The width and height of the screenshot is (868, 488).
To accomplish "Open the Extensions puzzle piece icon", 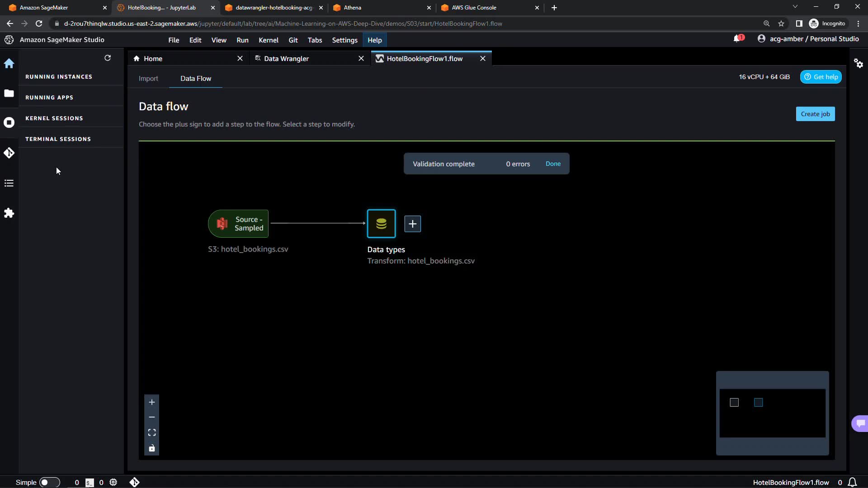I will pos(9,213).
